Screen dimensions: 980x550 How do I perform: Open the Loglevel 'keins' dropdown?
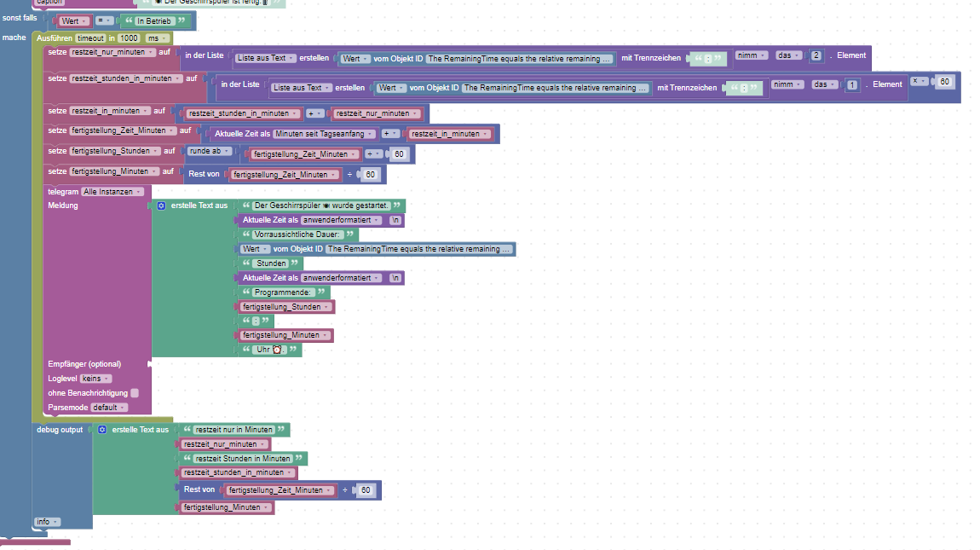click(95, 379)
